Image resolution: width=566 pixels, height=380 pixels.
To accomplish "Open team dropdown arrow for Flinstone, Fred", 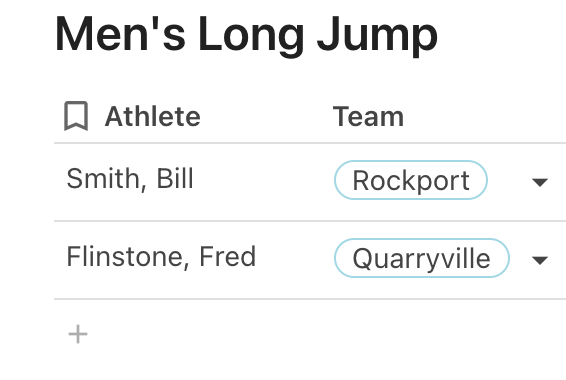I will (x=540, y=260).
